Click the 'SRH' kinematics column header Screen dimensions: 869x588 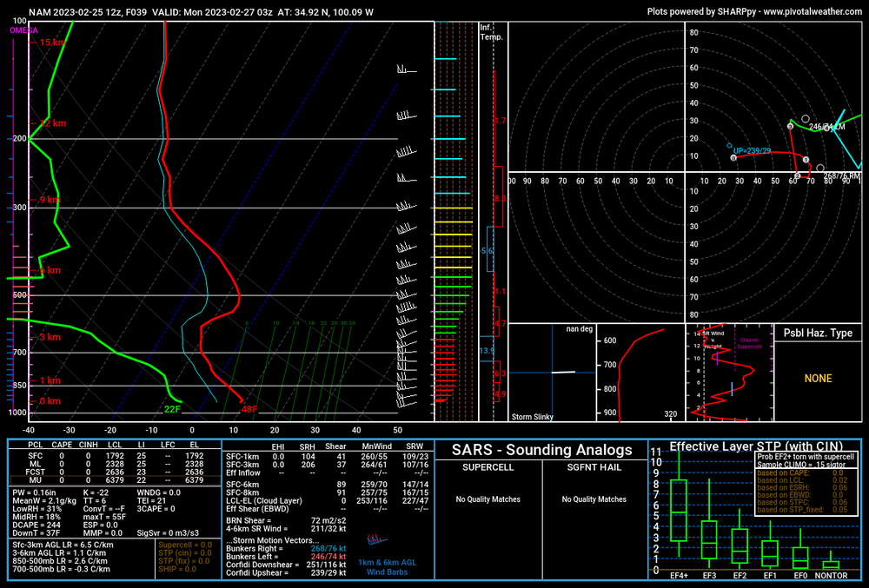tap(307, 446)
